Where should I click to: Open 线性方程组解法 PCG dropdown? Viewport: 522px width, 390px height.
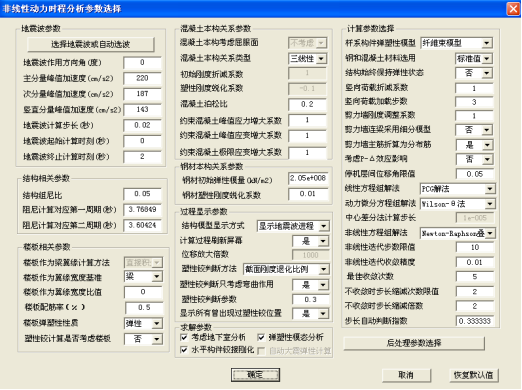point(458,189)
